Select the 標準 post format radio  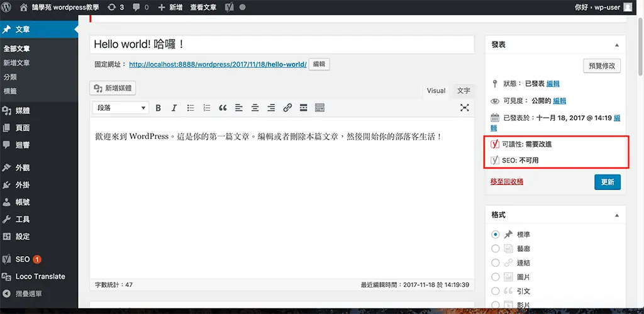pyautogui.click(x=496, y=235)
